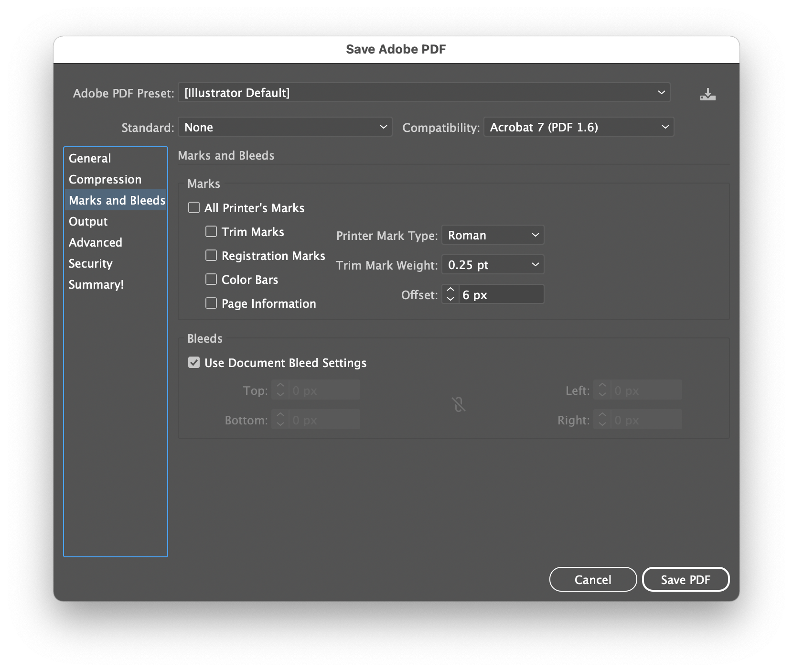The height and width of the screenshot is (672, 793).
Task: Select the Compression section
Action: point(105,179)
